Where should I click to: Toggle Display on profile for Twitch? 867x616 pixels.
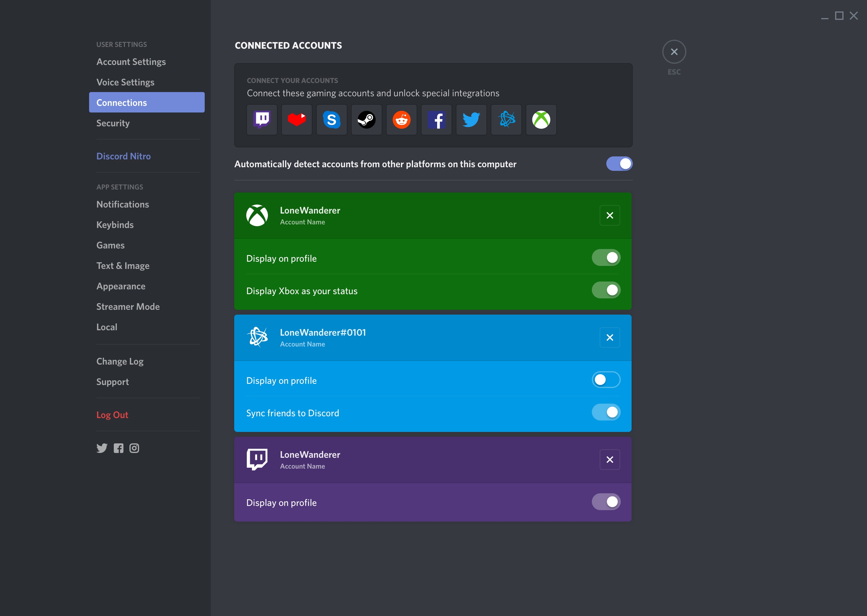[x=606, y=501]
